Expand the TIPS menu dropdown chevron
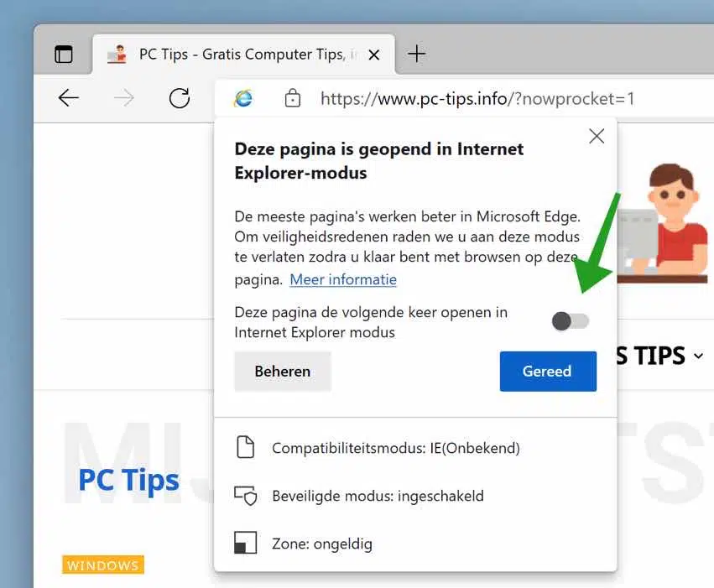 (699, 356)
